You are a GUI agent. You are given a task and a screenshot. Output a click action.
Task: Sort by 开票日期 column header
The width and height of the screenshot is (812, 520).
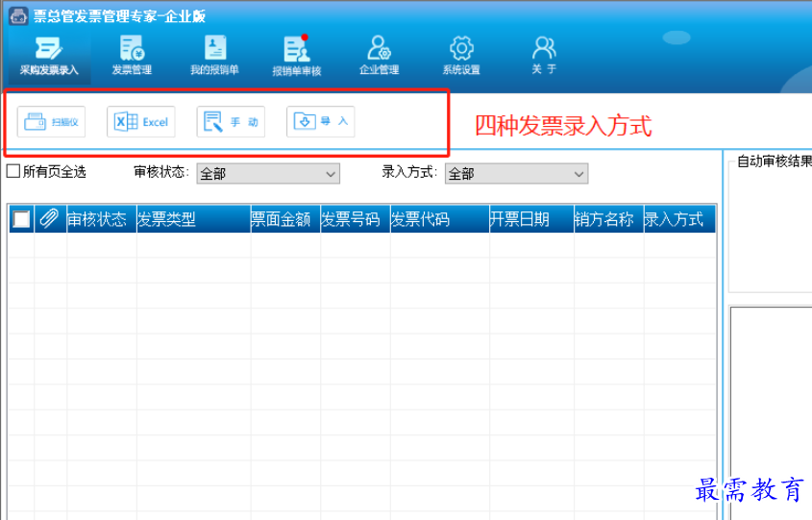[x=531, y=218]
